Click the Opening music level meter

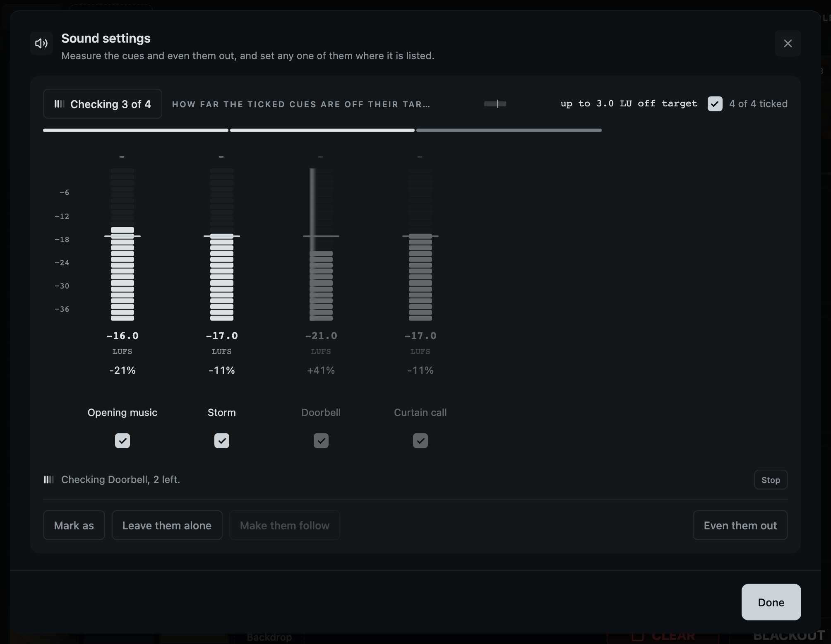(x=122, y=244)
